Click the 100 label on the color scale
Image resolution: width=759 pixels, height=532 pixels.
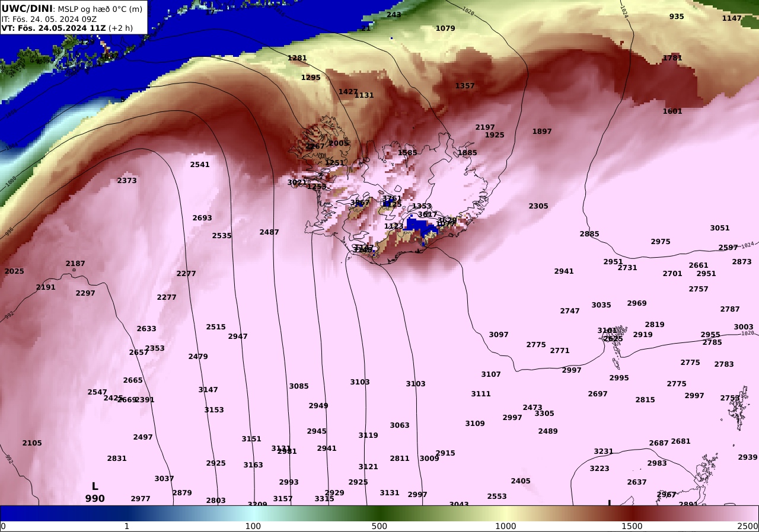click(253, 526)
